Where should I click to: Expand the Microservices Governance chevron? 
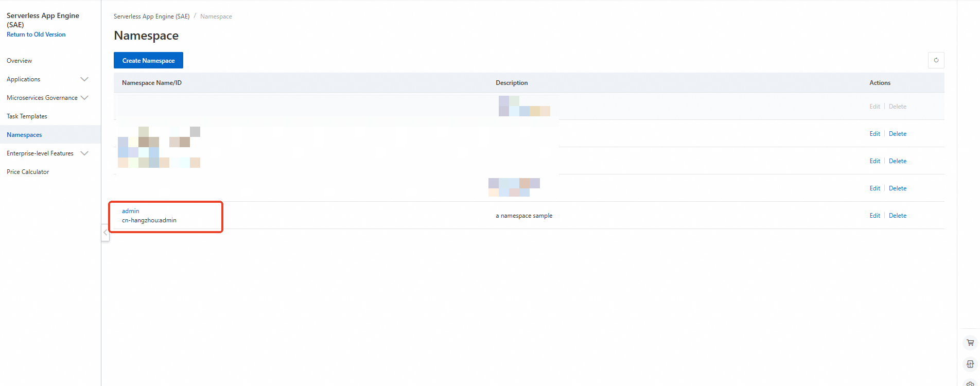[x=84, y=98]
